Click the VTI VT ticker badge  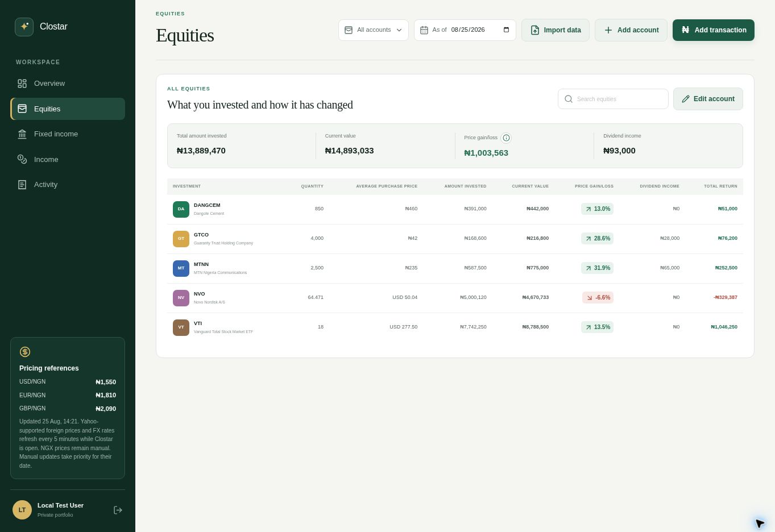click(x=181, y=327)
